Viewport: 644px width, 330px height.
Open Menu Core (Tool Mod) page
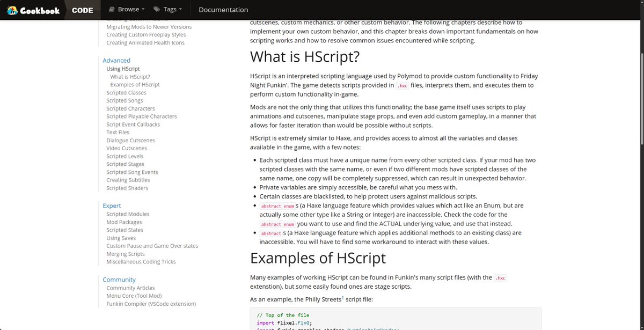(x=134, y=296)
